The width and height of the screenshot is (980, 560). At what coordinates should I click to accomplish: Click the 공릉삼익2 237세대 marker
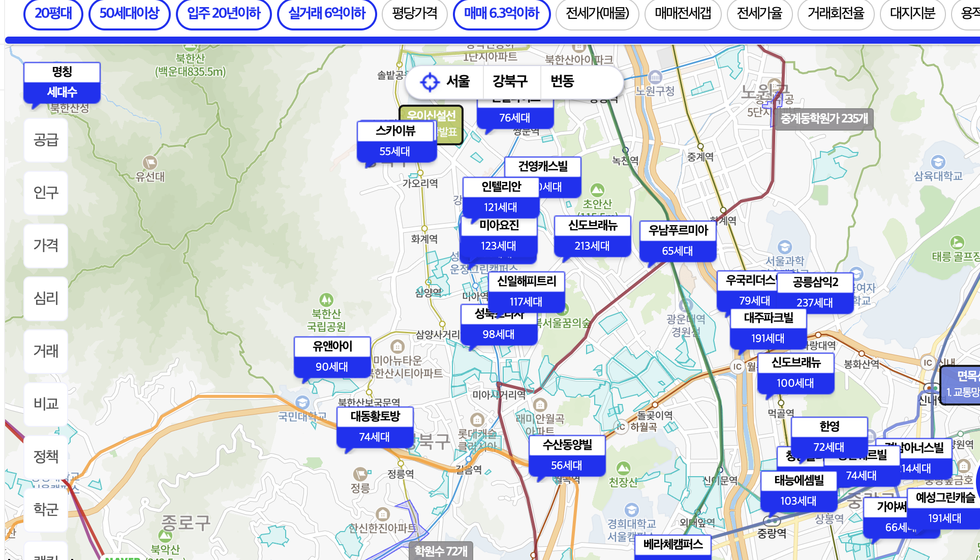pos(815,293)
